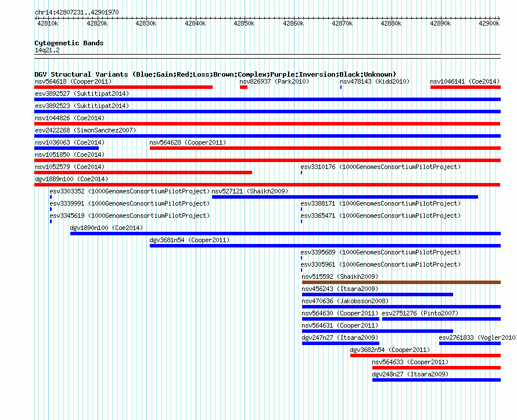Image resolution: width=517 pixels, height=420 pixels.
Task: Select the nsv564628 (Cooper2011) red bar
Action: [325, 148]
